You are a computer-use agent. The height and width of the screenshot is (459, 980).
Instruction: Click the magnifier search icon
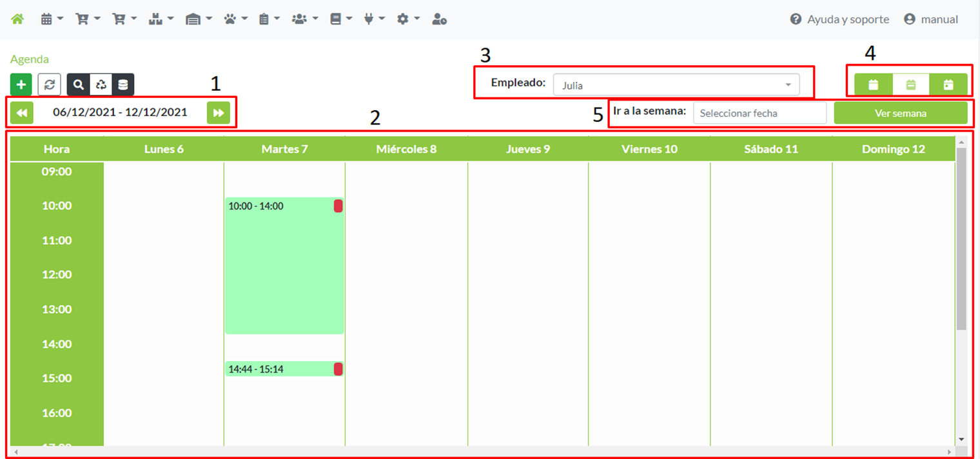click(78, 84)
